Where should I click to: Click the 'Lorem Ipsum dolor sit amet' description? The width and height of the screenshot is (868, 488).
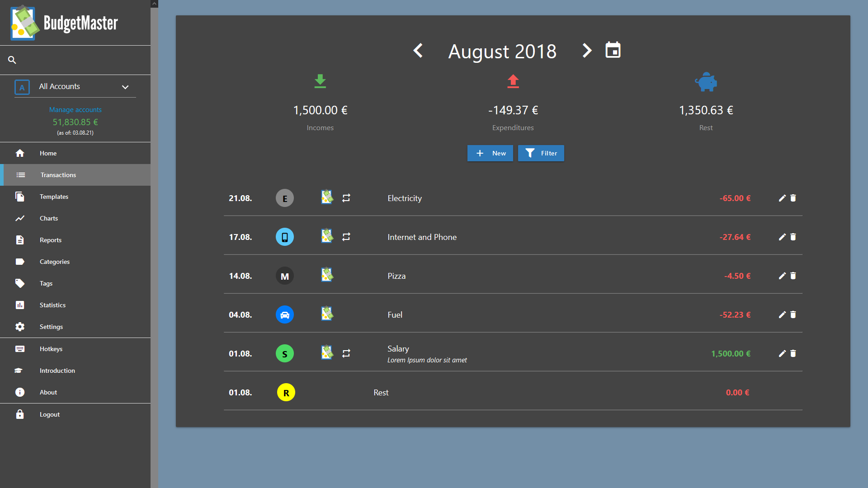[x=427, y=361]
